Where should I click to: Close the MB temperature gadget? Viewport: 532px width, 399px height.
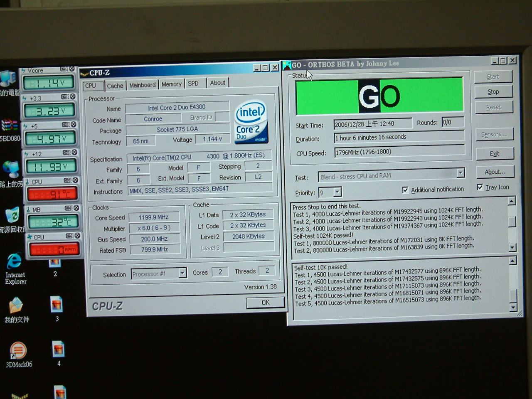coord(76,208)
